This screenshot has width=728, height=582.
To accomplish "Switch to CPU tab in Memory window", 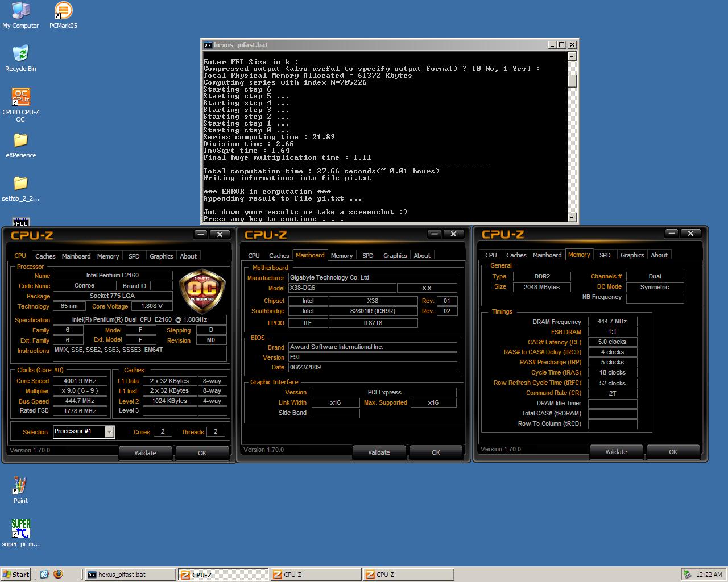I will pyautogui.click(x=491, y=255).
